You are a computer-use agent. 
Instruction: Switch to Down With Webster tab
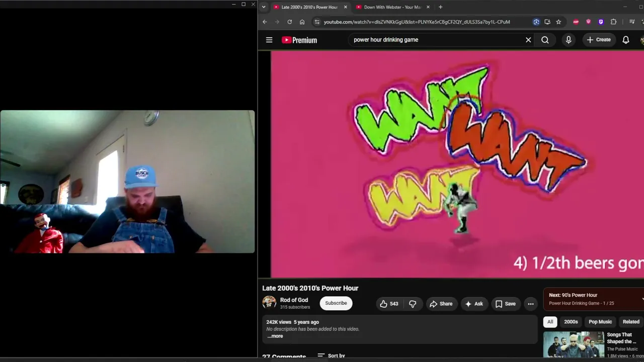tap(393, 7)
